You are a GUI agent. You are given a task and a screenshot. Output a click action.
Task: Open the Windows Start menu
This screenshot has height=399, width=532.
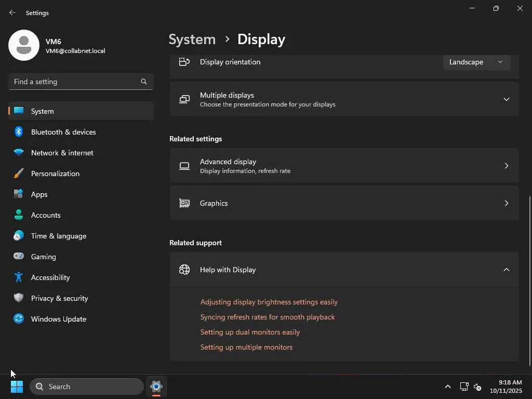[17, 387]
